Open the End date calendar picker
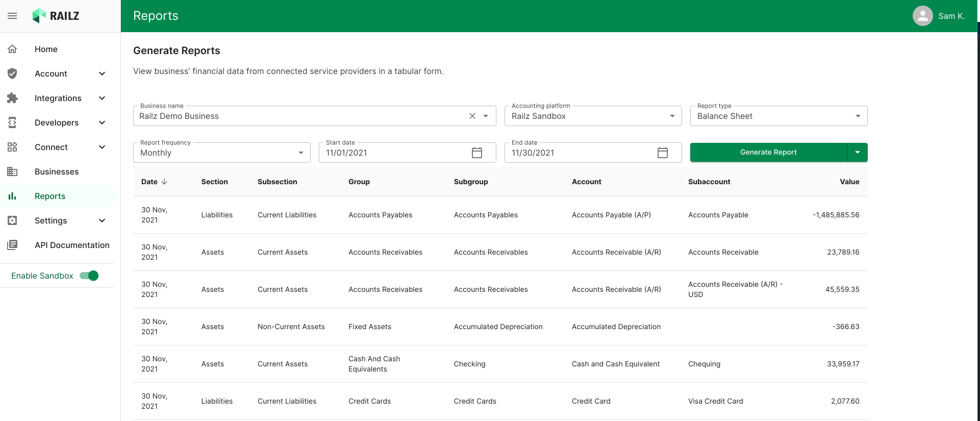This screenshot has width=980, height=421. tap(663, 153)
